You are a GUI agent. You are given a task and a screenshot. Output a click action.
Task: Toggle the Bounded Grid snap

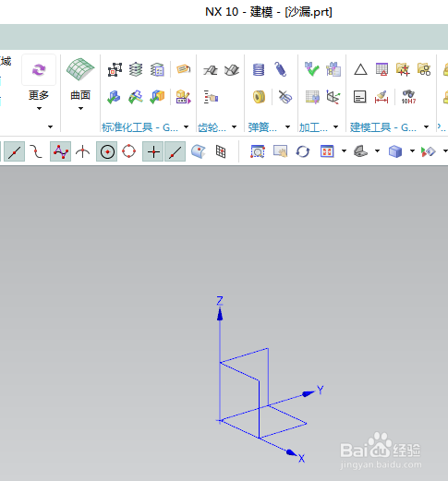pyautogui.click(x=221, y=151)
